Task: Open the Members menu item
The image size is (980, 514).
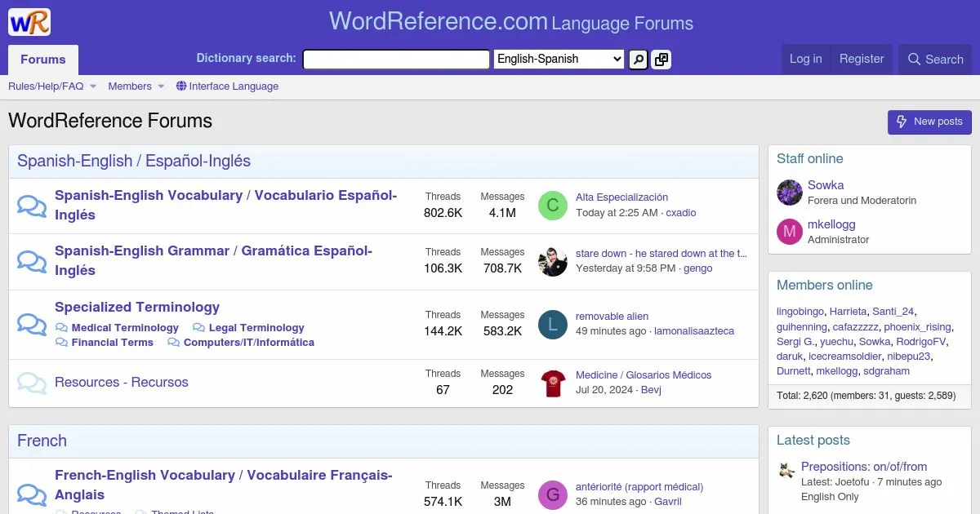Action: click(130, 86)
